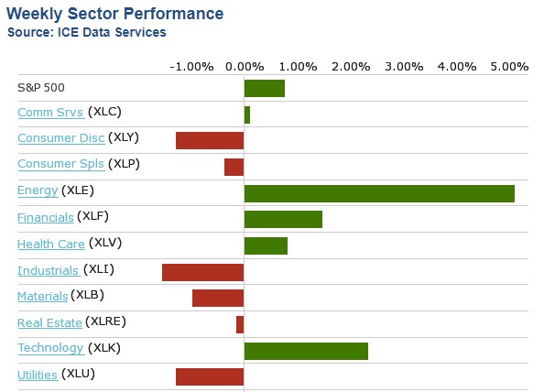Click the Weekly Sector Performance title

coord(114,14)
